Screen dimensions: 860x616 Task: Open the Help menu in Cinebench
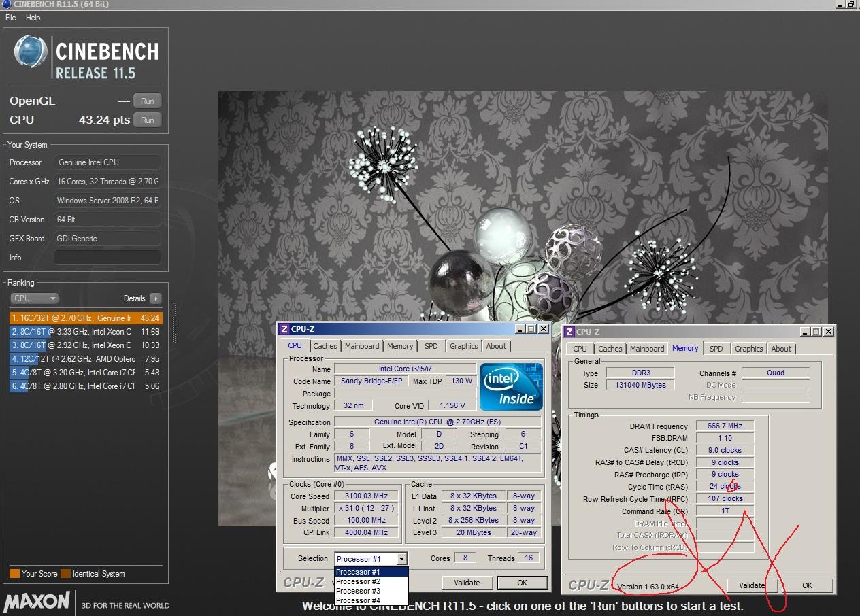tap(33, 18)
